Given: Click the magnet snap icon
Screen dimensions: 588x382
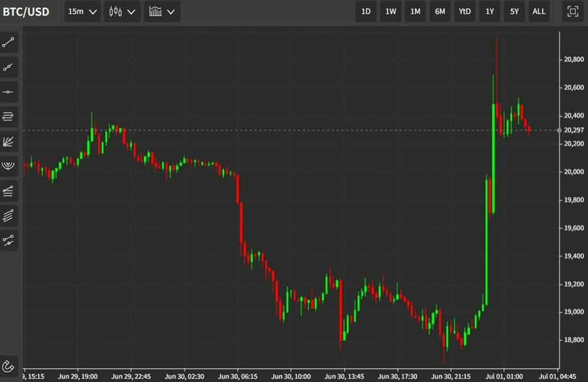Looking at the screenshot, I should 8,366.
